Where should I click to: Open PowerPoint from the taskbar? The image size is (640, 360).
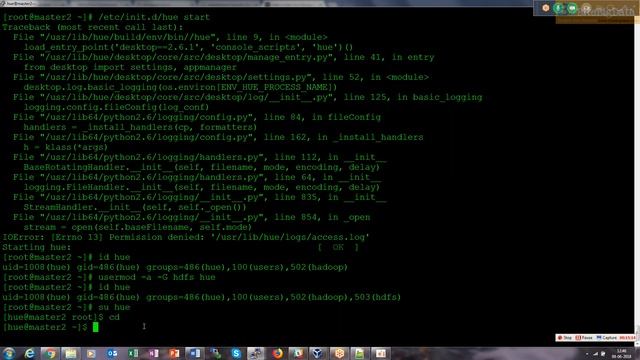(174, 353)
